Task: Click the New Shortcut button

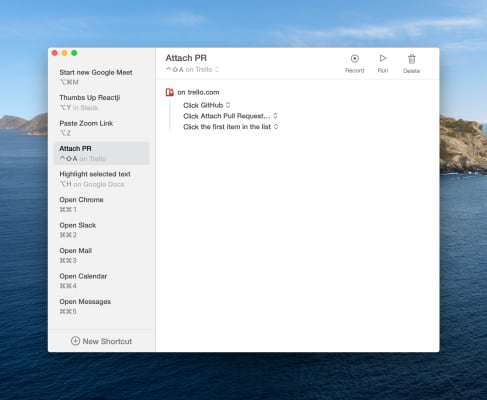Action: click(102, 341)
